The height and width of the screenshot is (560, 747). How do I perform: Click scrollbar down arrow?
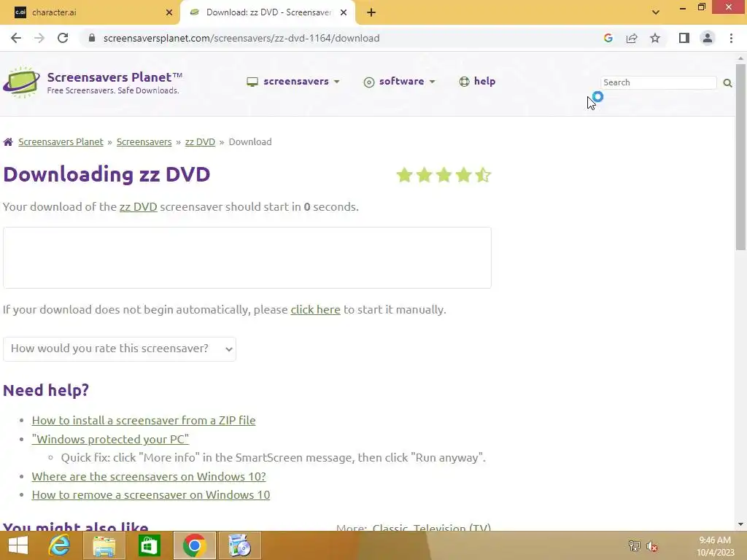tap(740, 524)
